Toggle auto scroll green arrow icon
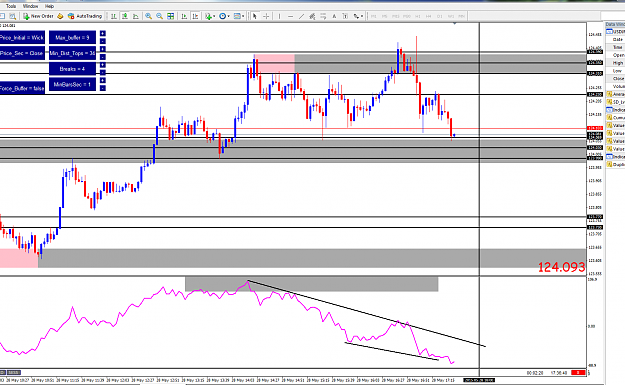The image size is (625, 385). click(x=184, y=16)
